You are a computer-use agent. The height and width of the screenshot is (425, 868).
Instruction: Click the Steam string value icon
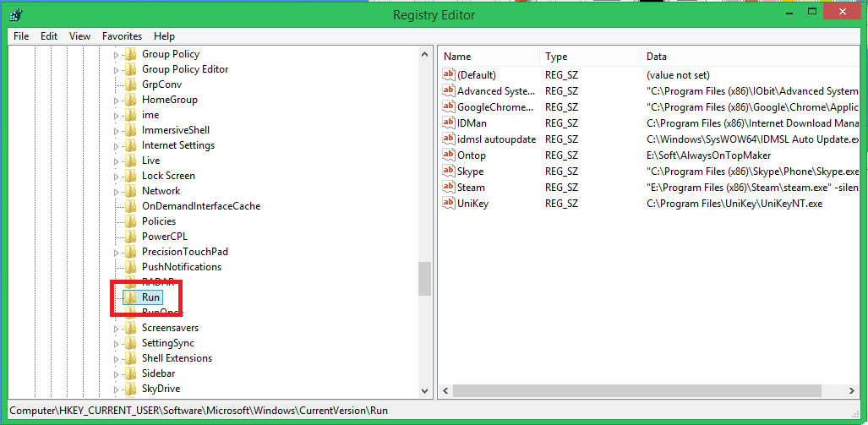449,187
